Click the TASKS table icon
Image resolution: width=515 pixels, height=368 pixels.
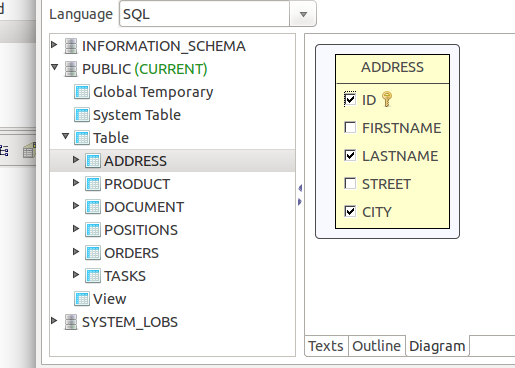93,276
